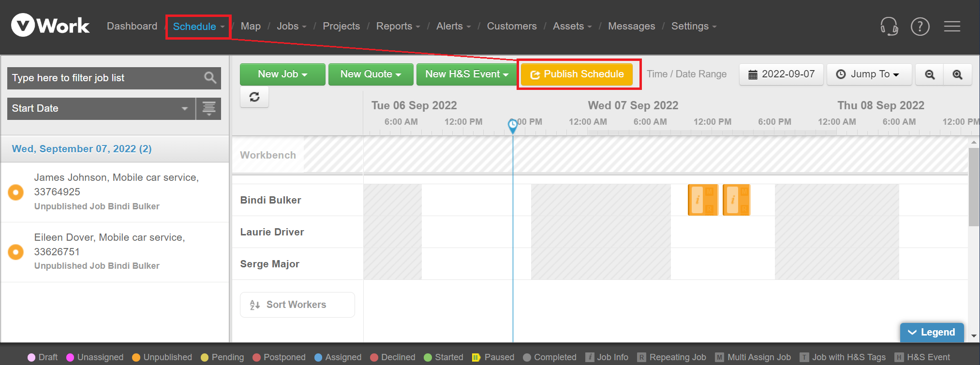Click the Sort Workers button
Image resolution: width=980 pixels, height=365 pixels.
click(297, 305)
